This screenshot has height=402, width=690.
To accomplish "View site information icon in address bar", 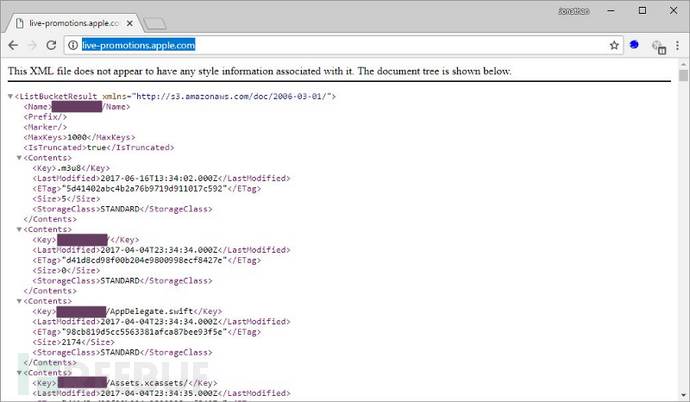I will [x=73, y=45].
